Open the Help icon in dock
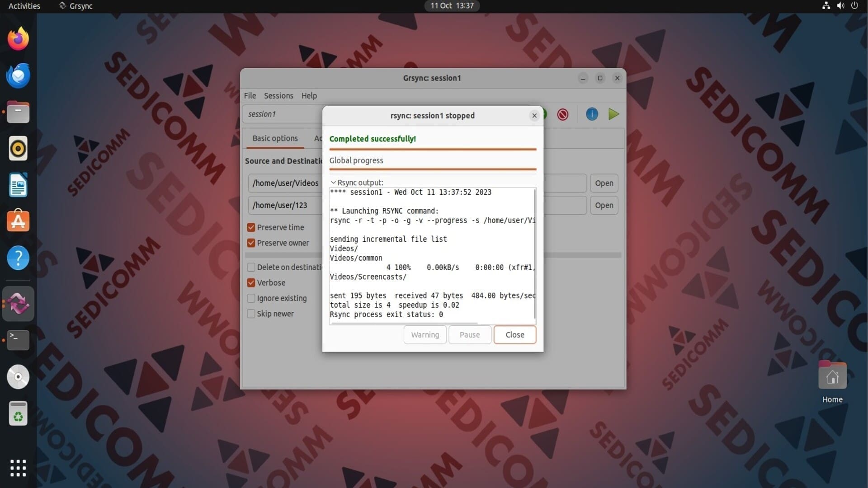The image size is (868, 488). (x=18, y=258)
